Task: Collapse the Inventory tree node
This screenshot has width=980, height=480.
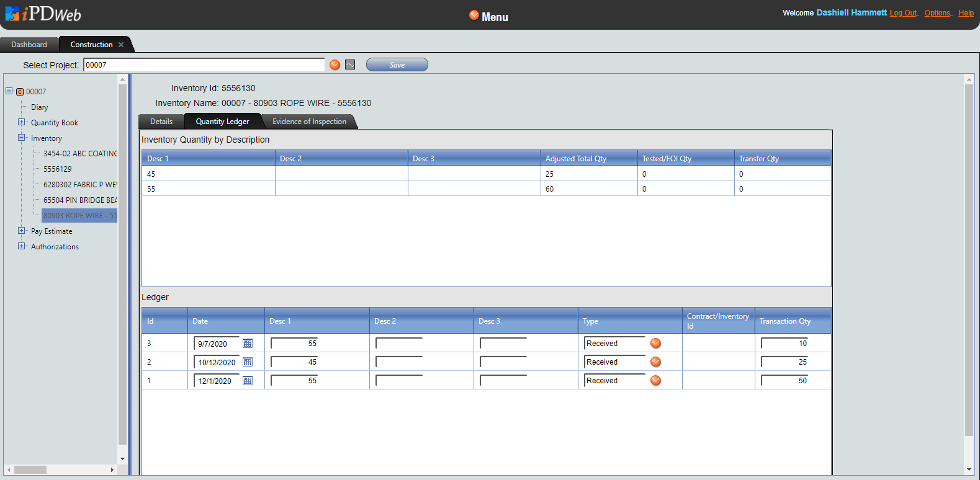Action: click(x=22, y=138)
